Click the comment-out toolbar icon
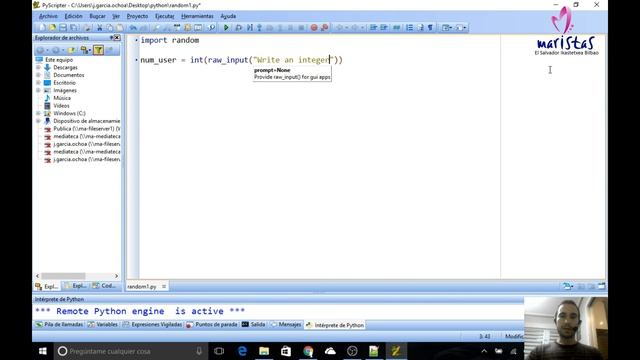Viewport: 640px width, 360px height. point(396,28)
